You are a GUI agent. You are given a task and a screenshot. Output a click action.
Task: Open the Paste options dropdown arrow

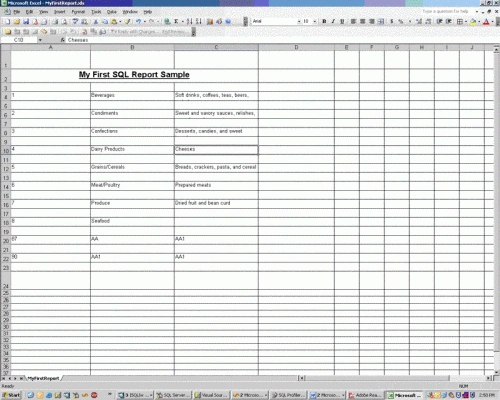(120, 22)
